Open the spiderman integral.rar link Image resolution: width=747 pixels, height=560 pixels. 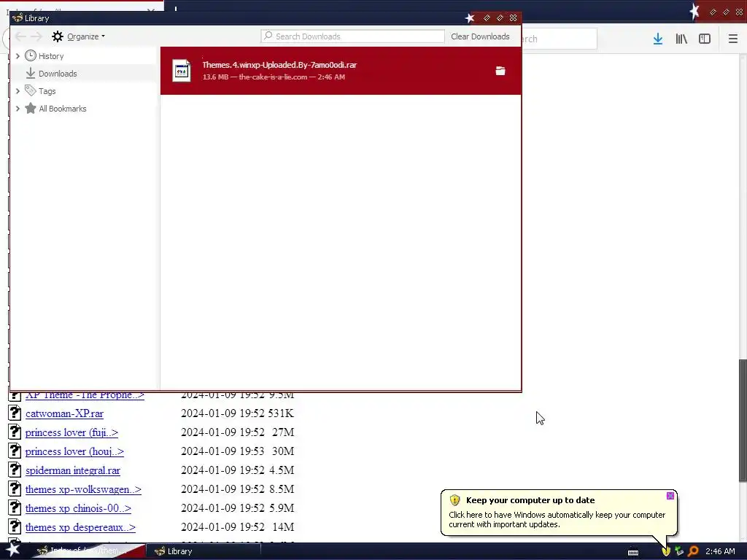coord(73,470)
